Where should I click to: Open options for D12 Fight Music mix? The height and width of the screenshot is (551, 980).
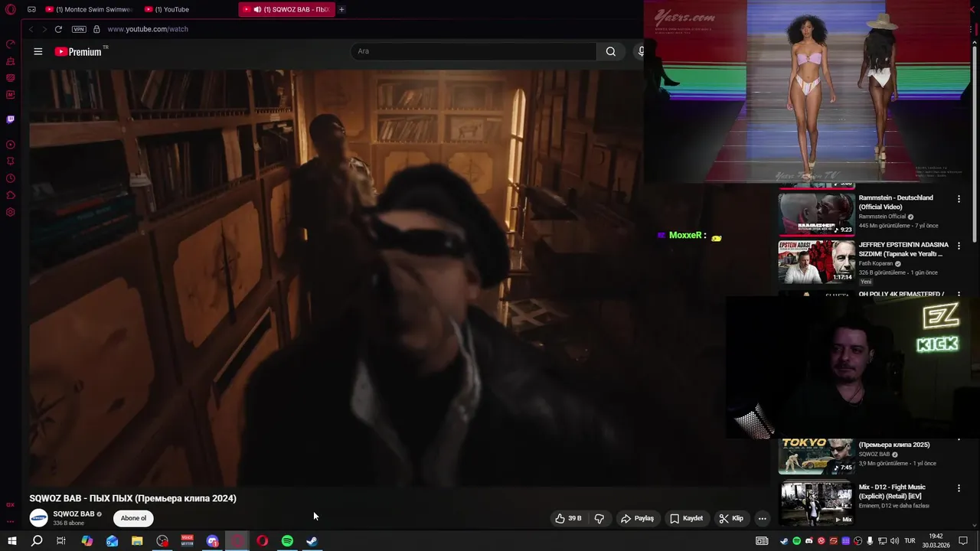coord(959,488)
